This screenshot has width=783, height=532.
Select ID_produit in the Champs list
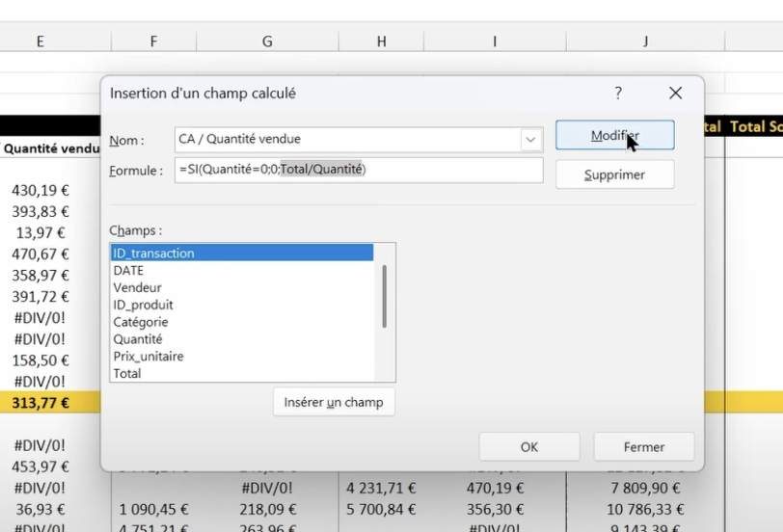coord(242,305)
